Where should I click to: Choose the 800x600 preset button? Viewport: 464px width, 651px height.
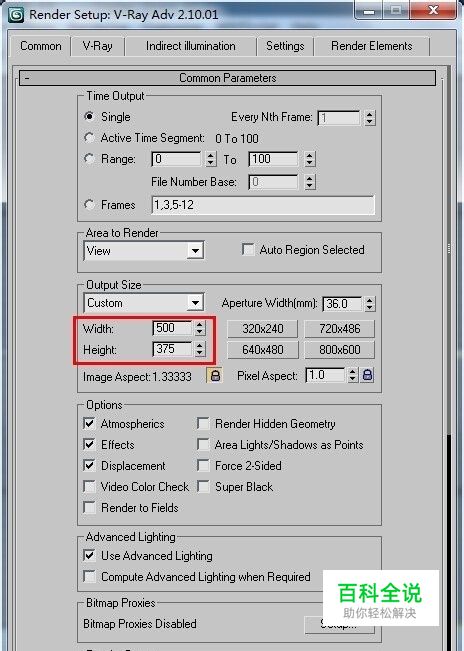(x=339, y=350)
